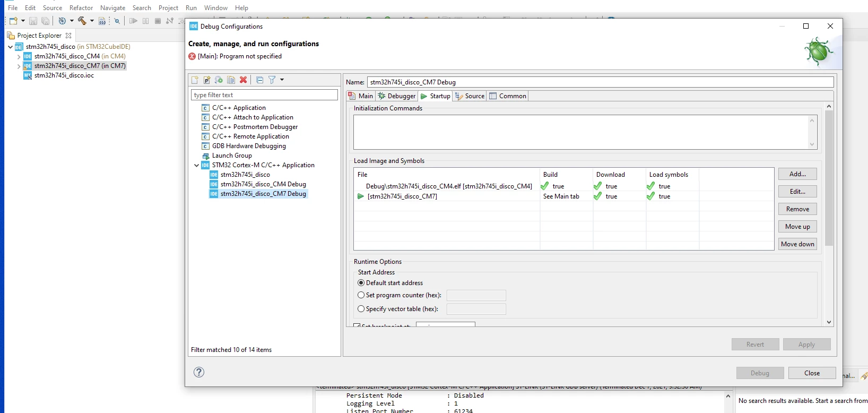
Task: Switch to the Main tab
Action: (x=361, y=96)
